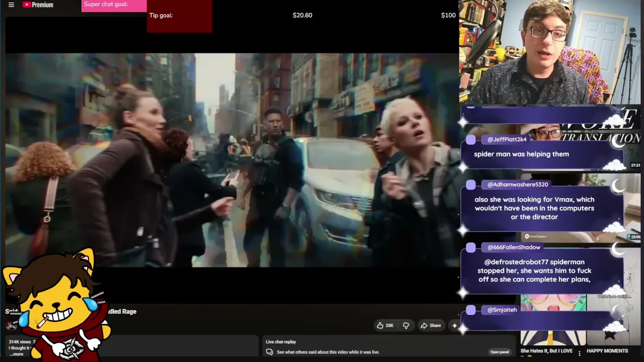
Task: Click 'spider man was helping them' chat message
Action: (521, 154)
